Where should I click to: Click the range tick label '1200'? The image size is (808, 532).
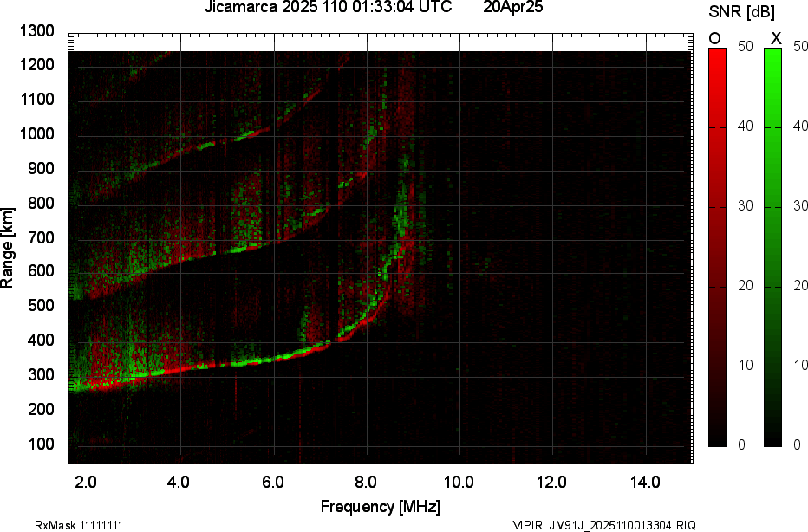(x=37, y=64)
